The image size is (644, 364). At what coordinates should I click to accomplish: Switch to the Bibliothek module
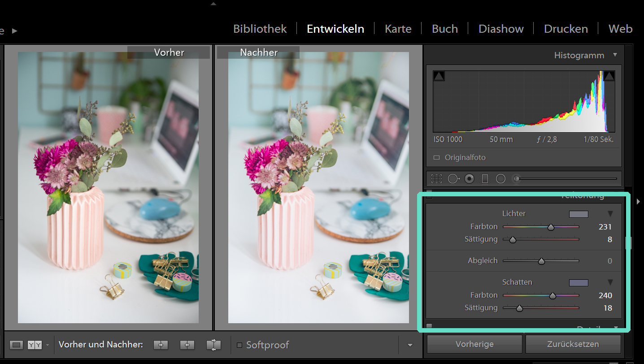coord(260,29)
